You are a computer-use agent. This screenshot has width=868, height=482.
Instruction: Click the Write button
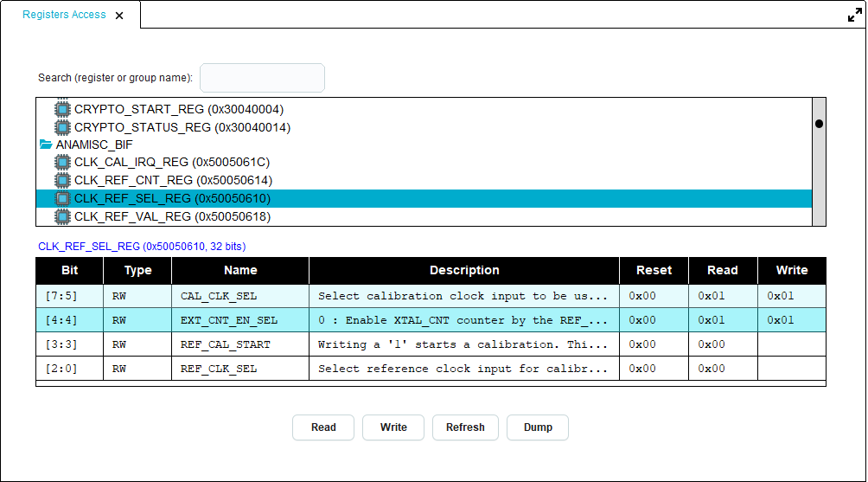pos(393,427)
